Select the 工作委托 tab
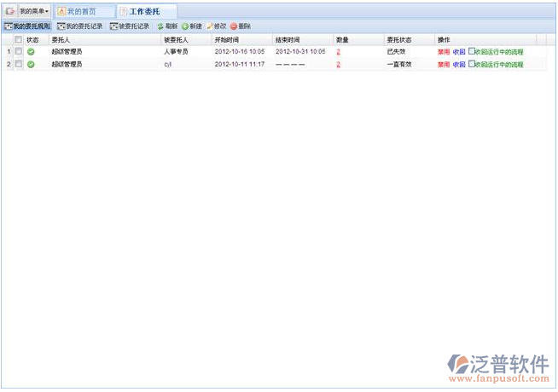This screenshot has height=392, width=558. coord(144,11)
